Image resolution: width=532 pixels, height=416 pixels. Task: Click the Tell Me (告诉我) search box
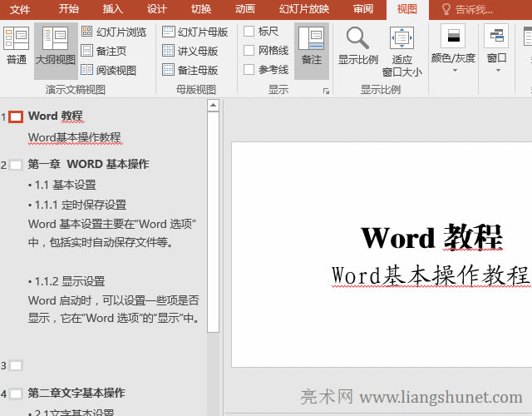tap(472, 9)
